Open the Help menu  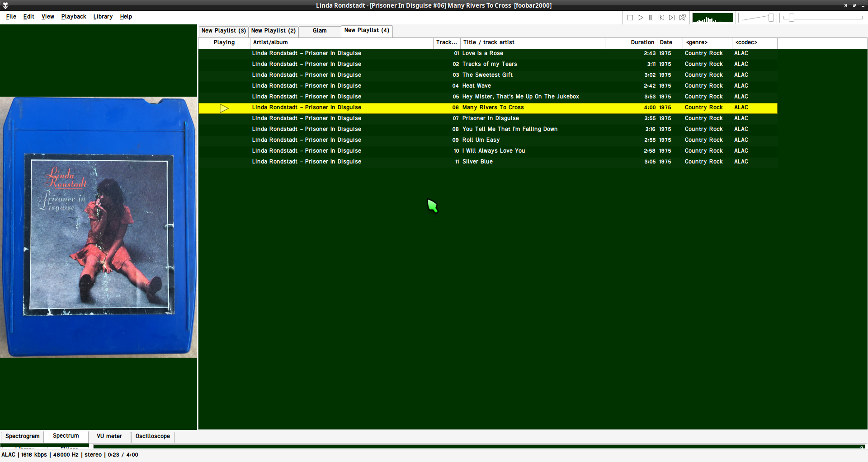[x=126, y=17]
